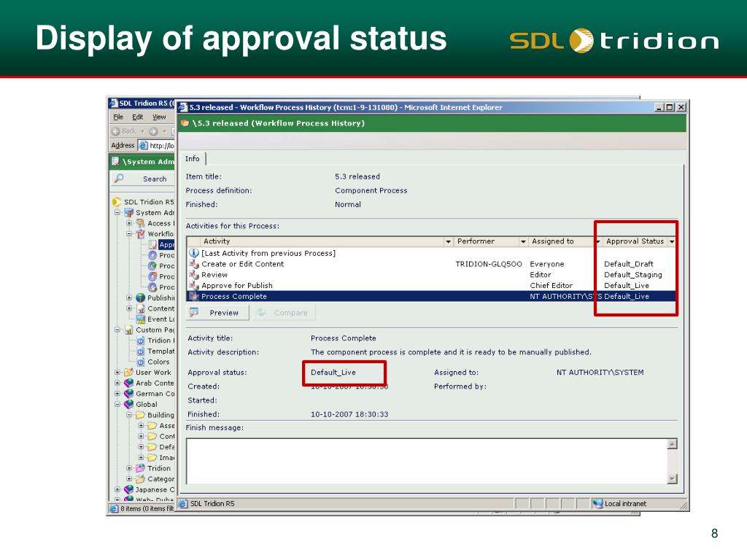Click the User Work folder icon

128,373
